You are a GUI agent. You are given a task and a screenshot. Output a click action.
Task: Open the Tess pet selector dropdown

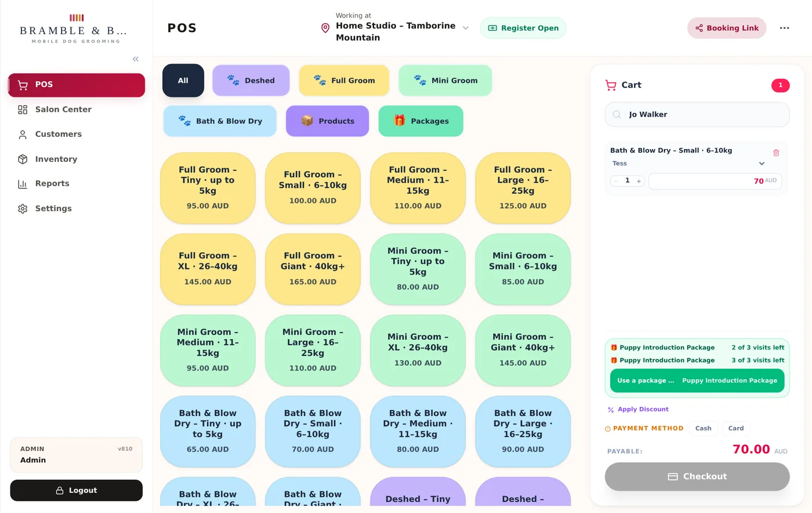(689, 163)
